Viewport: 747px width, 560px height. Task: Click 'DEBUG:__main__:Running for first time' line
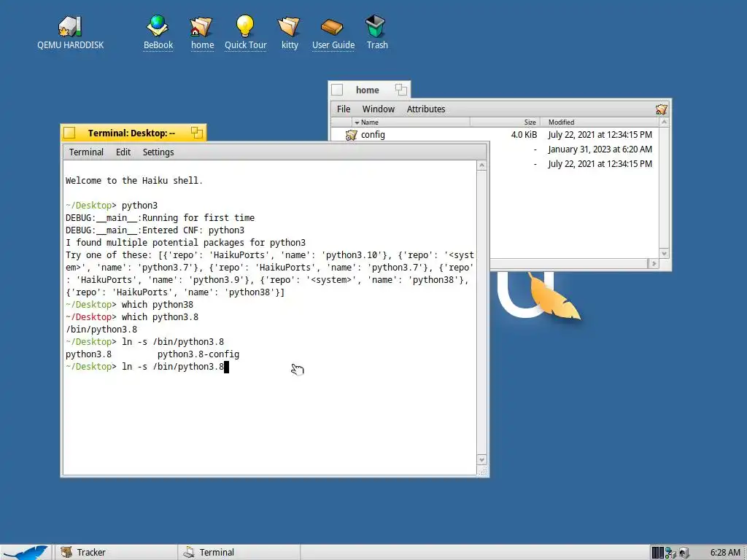(160, 217)
